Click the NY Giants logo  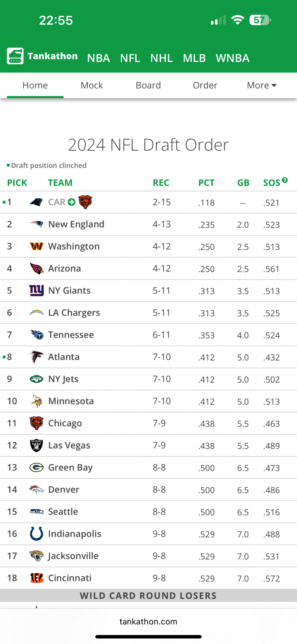click(x=36, y=290)
